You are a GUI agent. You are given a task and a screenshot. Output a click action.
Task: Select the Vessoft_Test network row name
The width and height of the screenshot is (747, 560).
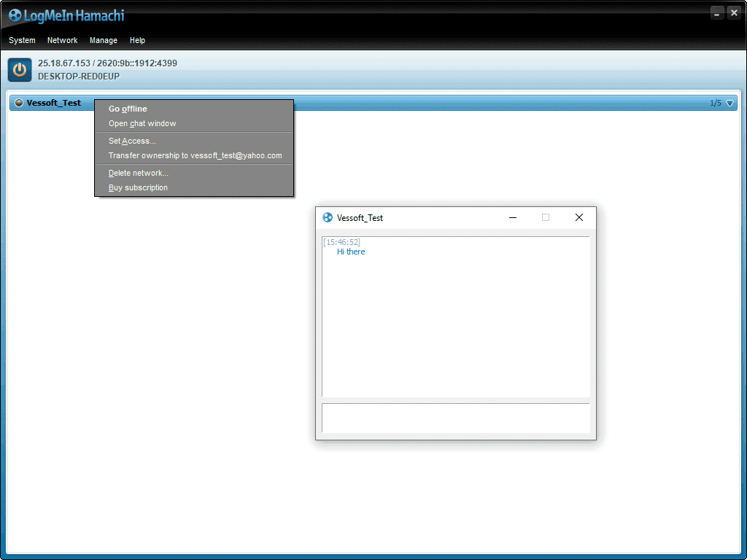54,103
